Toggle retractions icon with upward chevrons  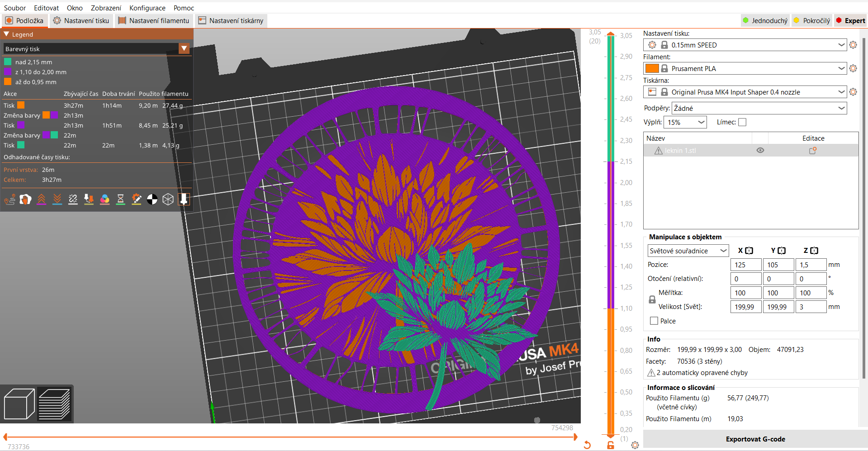(x=41, y=199)
